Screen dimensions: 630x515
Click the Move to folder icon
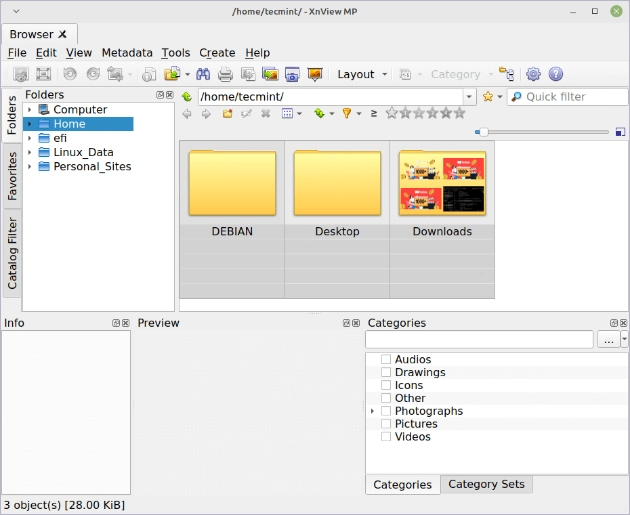click(x=172, y=74)
